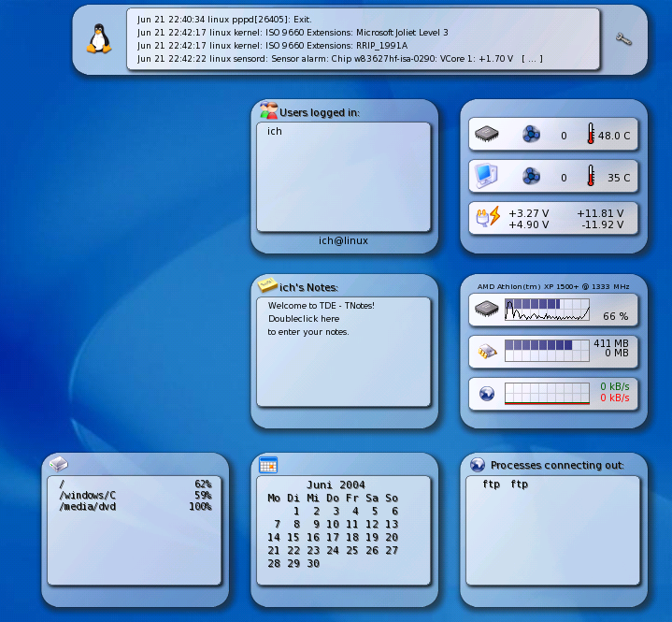The image size is (672, 622).
Task: Click the green '0 kB/s' download rate
Action: click(x=615, y=386)
